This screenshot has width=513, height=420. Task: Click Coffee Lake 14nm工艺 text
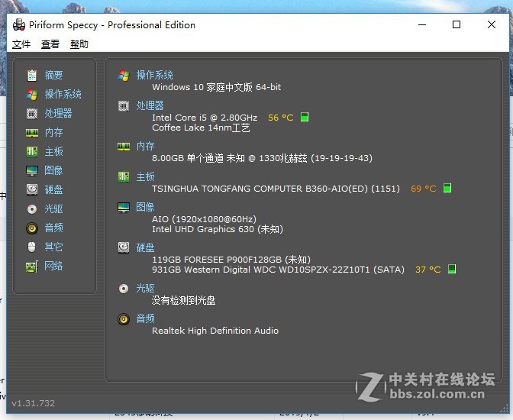point(201,128)
